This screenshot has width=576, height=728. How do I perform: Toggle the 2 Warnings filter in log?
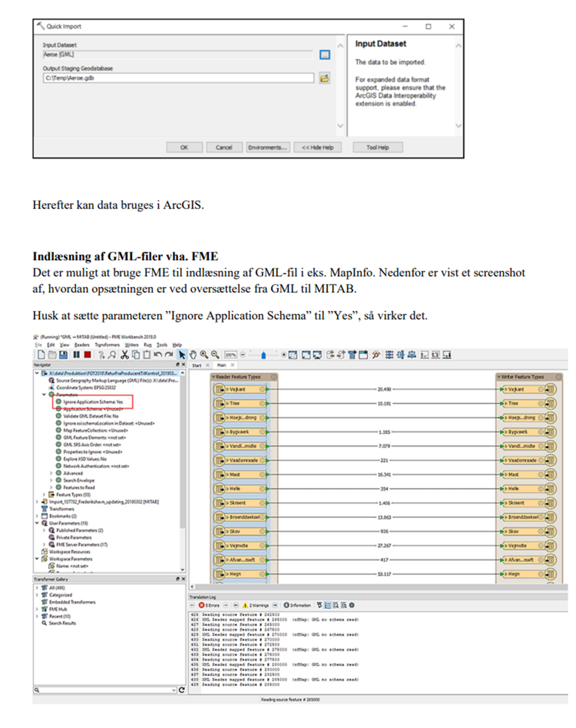click(x=256, y=605)
